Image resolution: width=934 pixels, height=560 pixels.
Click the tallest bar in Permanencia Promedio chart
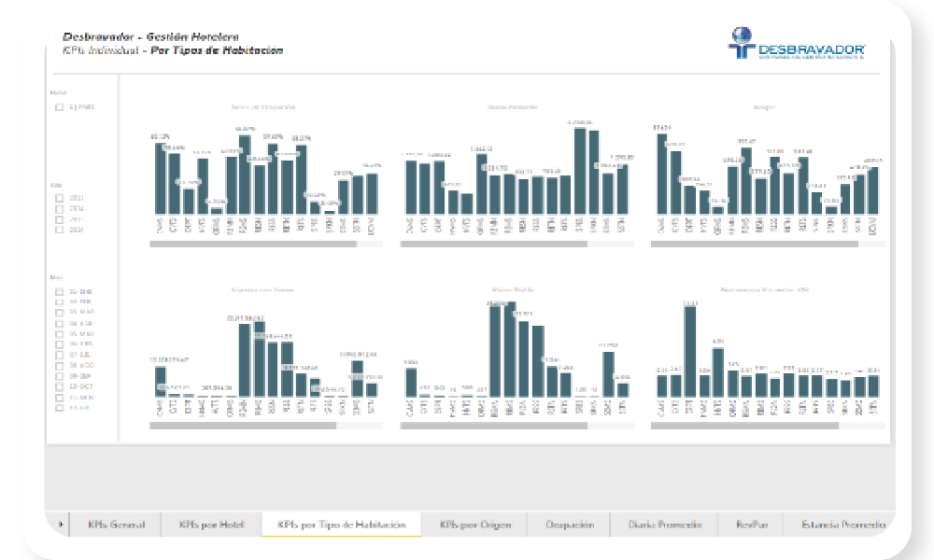click(x=690, y=351)
